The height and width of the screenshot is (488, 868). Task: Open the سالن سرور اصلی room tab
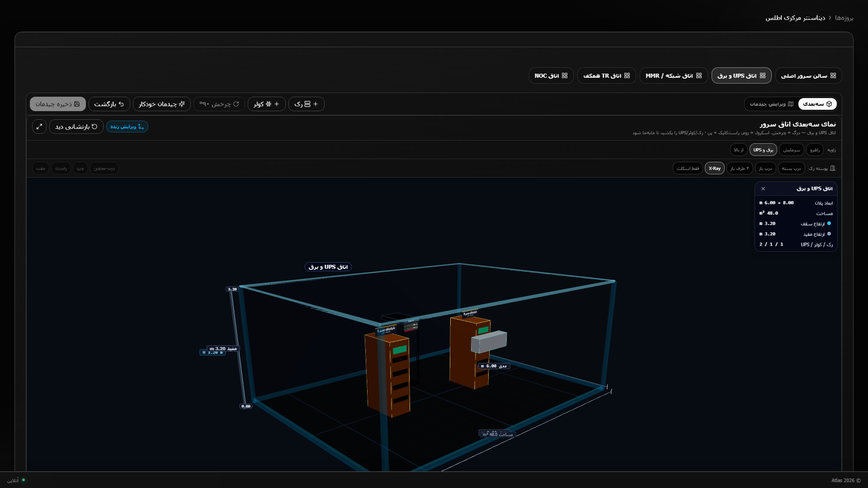coord(808,75)
